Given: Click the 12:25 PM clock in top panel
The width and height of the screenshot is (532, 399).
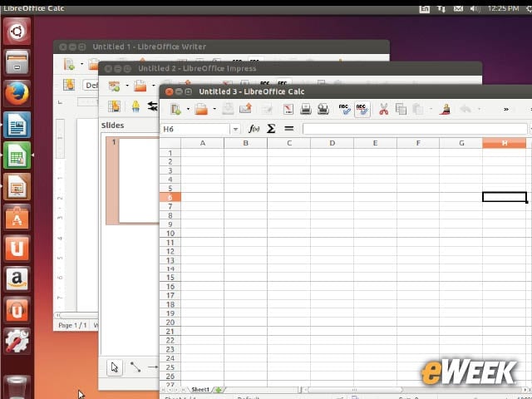Looking at the screenshot, I should [503, 8].
